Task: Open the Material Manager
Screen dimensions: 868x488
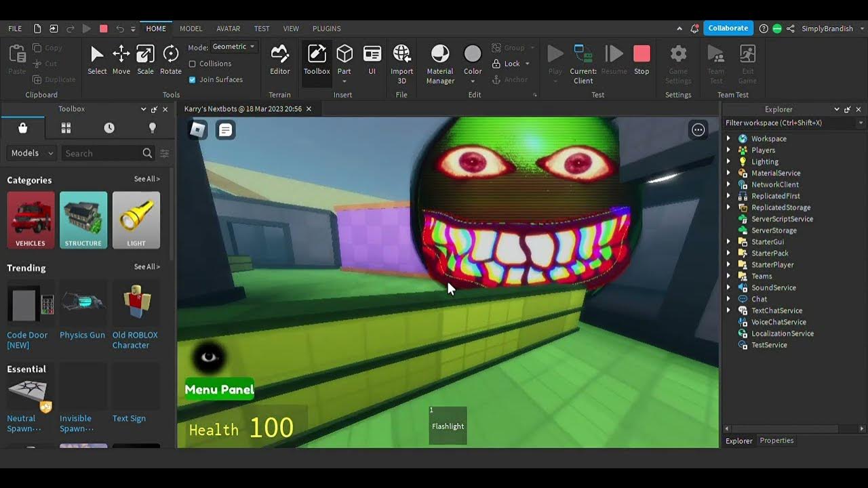Action: (440, 64)
